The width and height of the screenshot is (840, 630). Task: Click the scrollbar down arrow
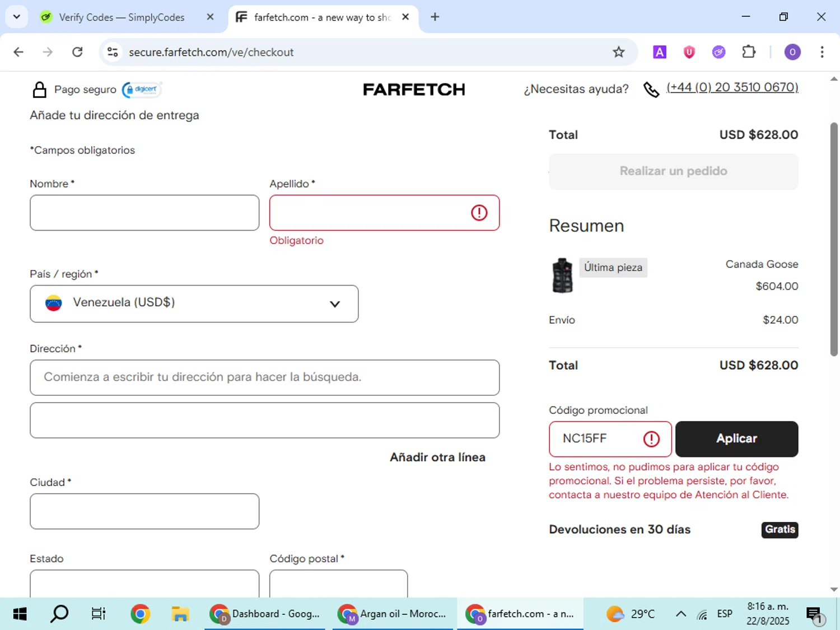pyautogui.click(x=834, y=589)
